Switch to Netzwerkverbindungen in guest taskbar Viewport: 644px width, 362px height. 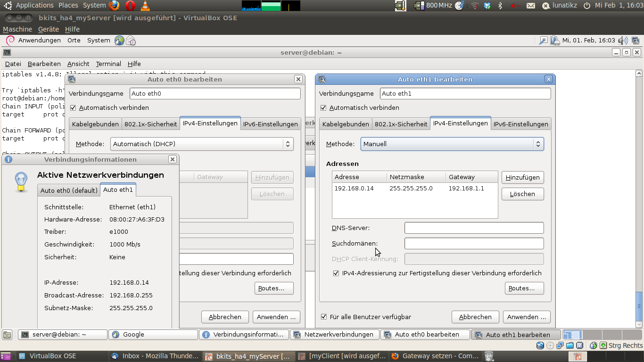point(335,334)
